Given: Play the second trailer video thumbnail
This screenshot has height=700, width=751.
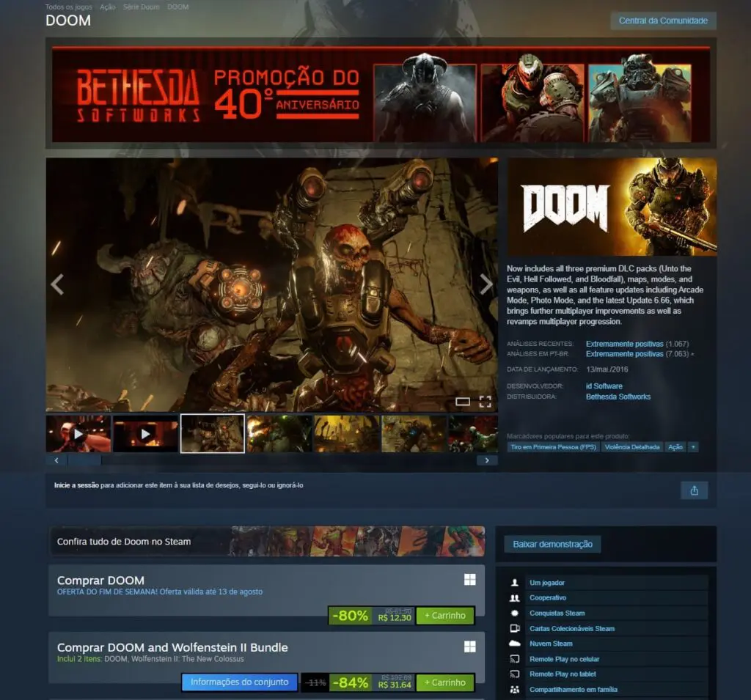Looking at the screenshot, I should (x=146, y=434).
